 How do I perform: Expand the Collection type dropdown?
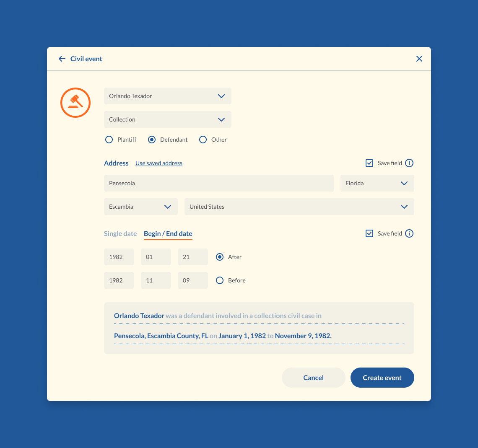click(168, 119)
